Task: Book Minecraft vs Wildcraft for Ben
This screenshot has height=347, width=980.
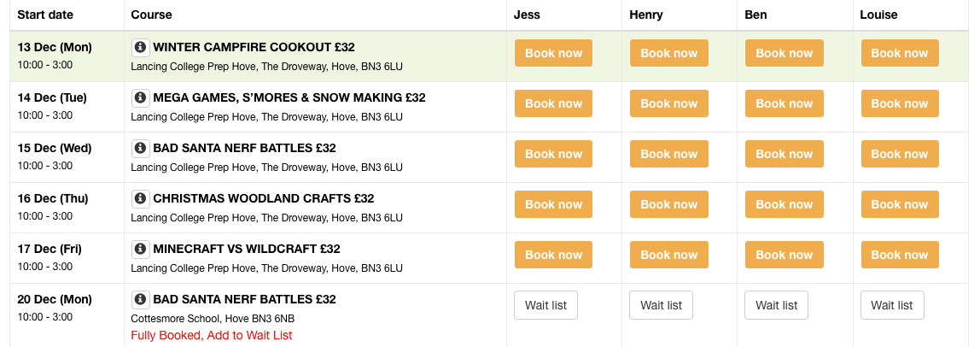Action: point(784,255)
